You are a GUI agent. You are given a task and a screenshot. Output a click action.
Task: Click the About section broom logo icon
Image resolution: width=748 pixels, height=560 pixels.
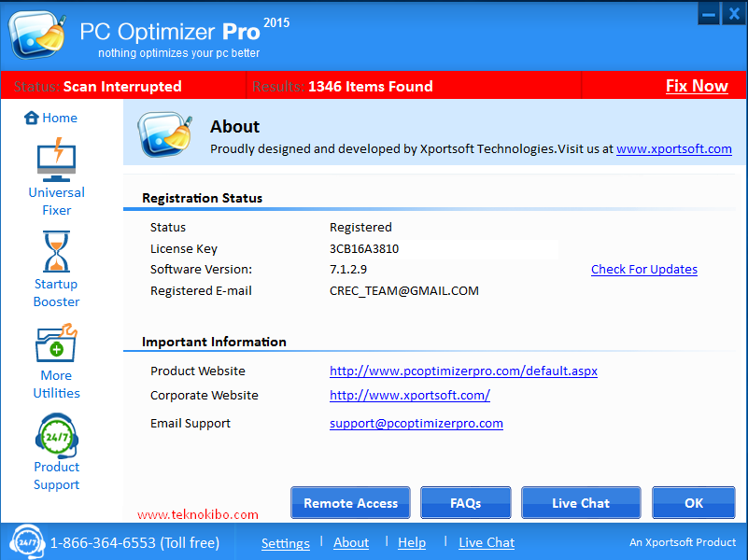(164, 134)
